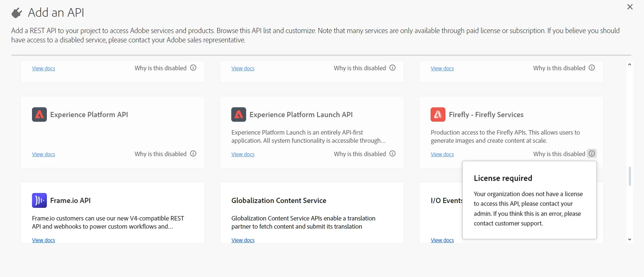Click info icon in top-left partial card
This screenshot has height=277, width=644.
[193, 68]
